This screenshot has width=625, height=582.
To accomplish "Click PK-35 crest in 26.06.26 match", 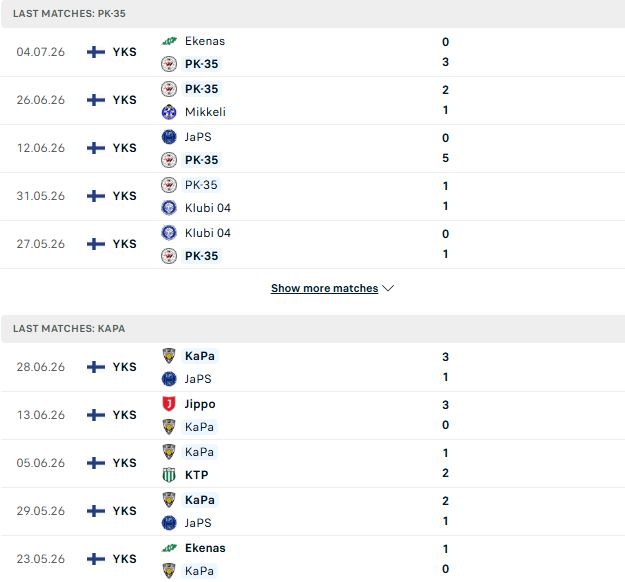I will [169, 89].
